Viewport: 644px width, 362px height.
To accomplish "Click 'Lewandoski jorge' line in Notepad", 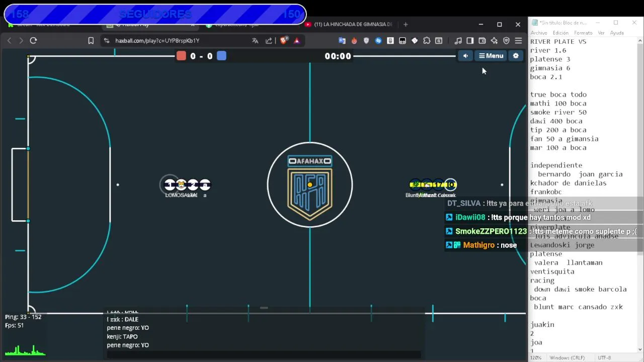I will [562, 245].
